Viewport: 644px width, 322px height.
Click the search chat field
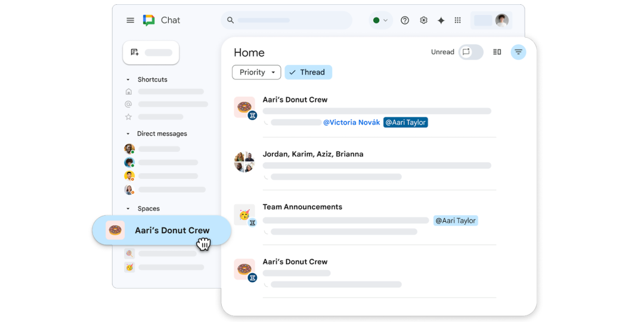click(x=286, y=20)
